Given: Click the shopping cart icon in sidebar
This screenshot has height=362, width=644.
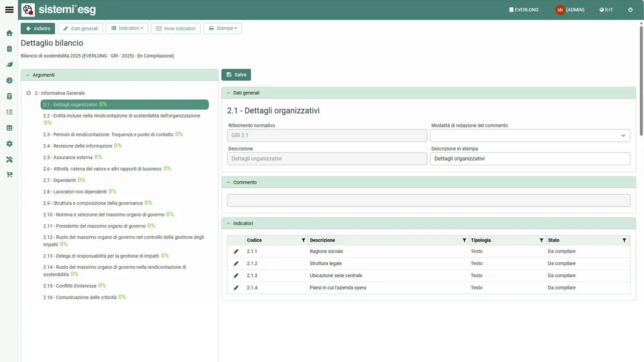Looking at the screenshot, I should (x=9, y=175).
